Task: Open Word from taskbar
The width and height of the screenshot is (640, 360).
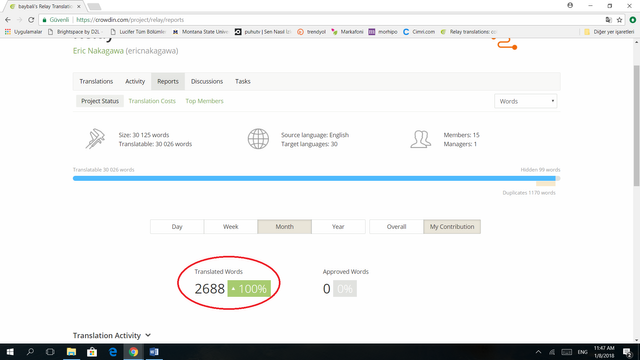Action: coord(154,352)
